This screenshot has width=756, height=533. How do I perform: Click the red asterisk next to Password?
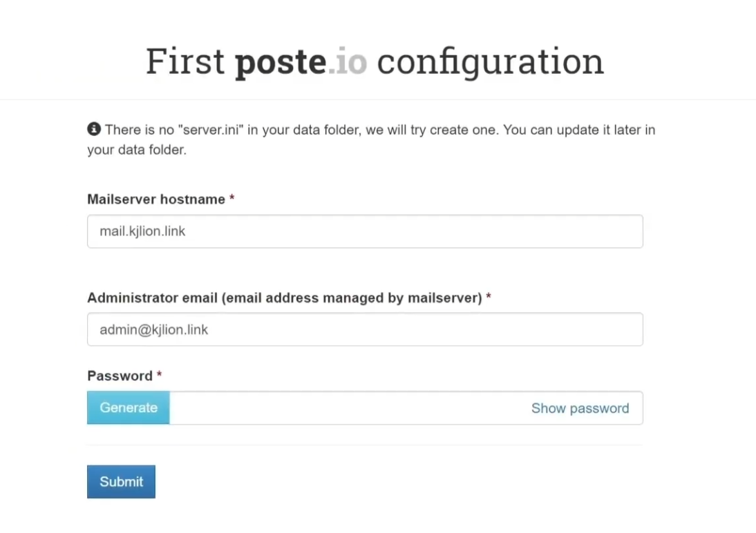click(x=160, y=376)
